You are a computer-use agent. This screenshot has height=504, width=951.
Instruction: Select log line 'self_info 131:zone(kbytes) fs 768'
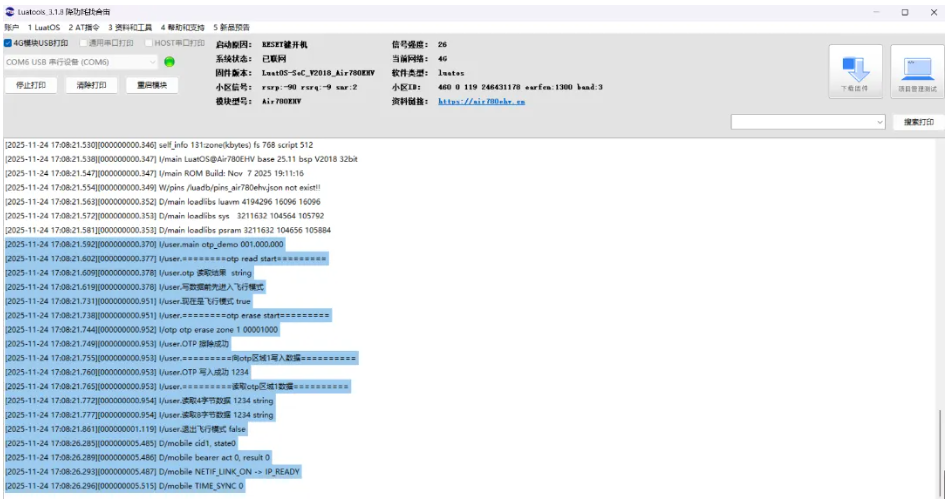pyautogui.click(x=159, y=145)
